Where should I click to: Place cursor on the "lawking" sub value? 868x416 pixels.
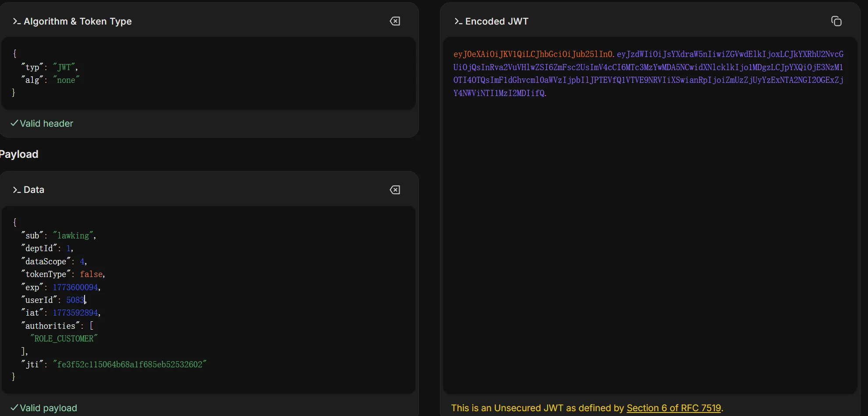point(73,236)
